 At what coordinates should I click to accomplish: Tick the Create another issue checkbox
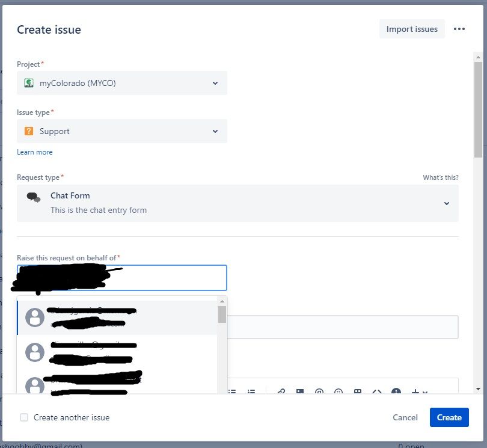point(24,417)
